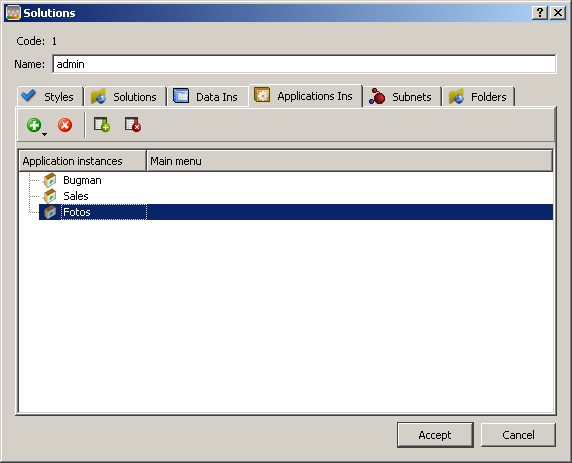Switch to the Folders tab

tap(479, 97)
